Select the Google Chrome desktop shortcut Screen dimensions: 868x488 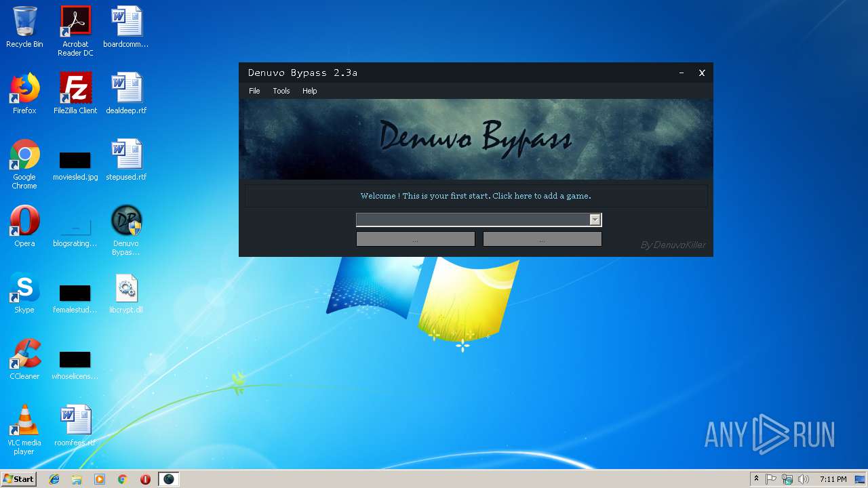tap(24, 164)
